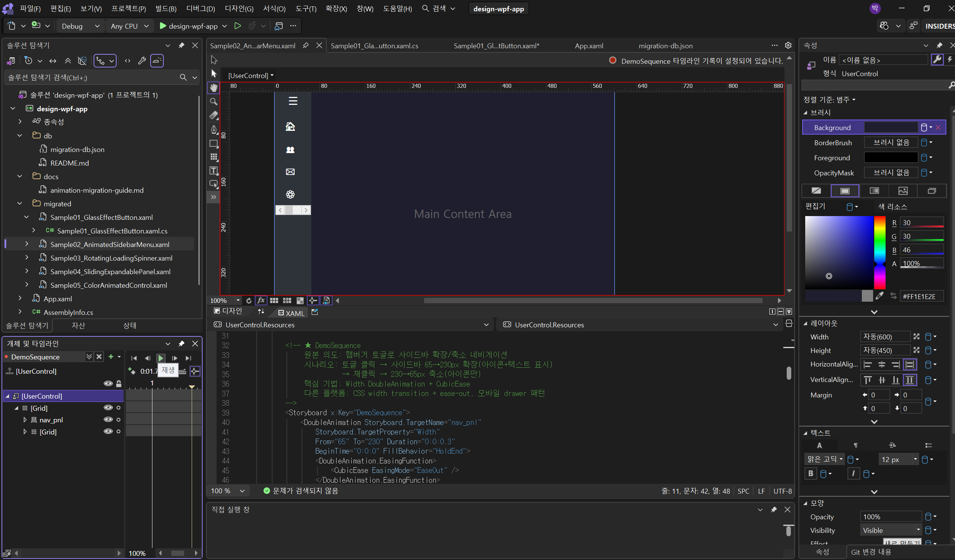
Task: Select the Rectangle shape tool
Action: (214, 144)
